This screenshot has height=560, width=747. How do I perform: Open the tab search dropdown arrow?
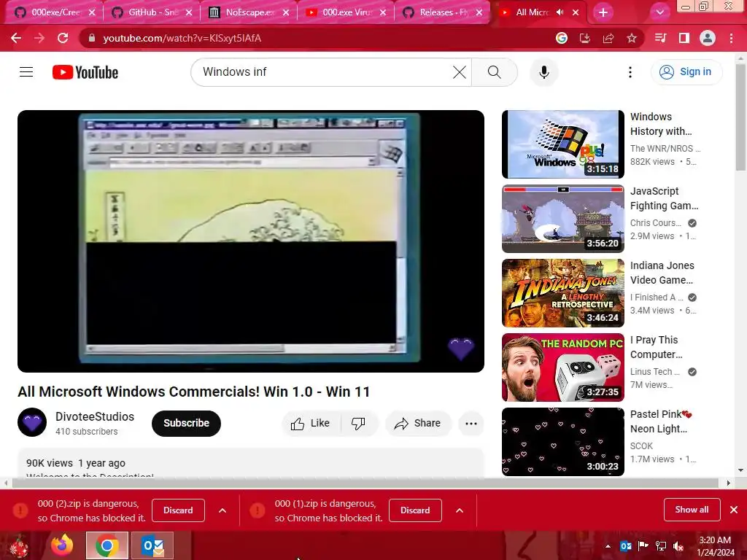[659, 12]
